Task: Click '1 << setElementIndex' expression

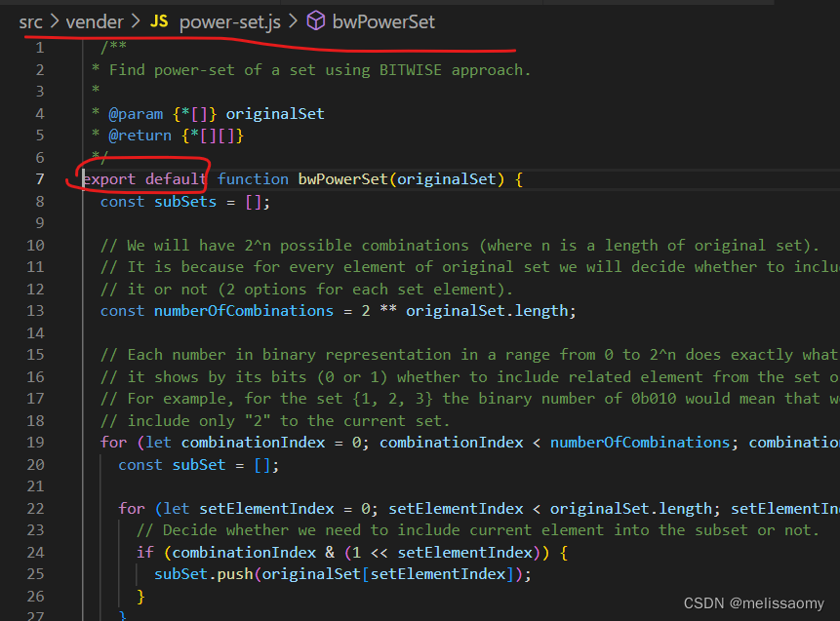Action: (x=443, y=552)
